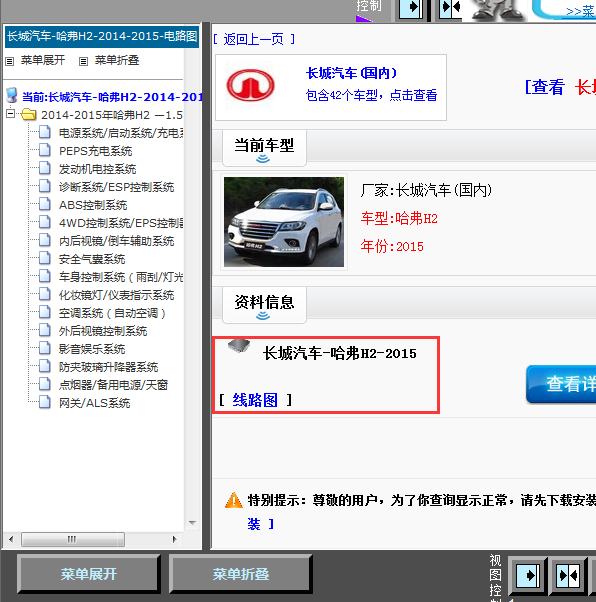
Task: Click sidebar vertical scroll down arrow
Action: coord(192,523)
